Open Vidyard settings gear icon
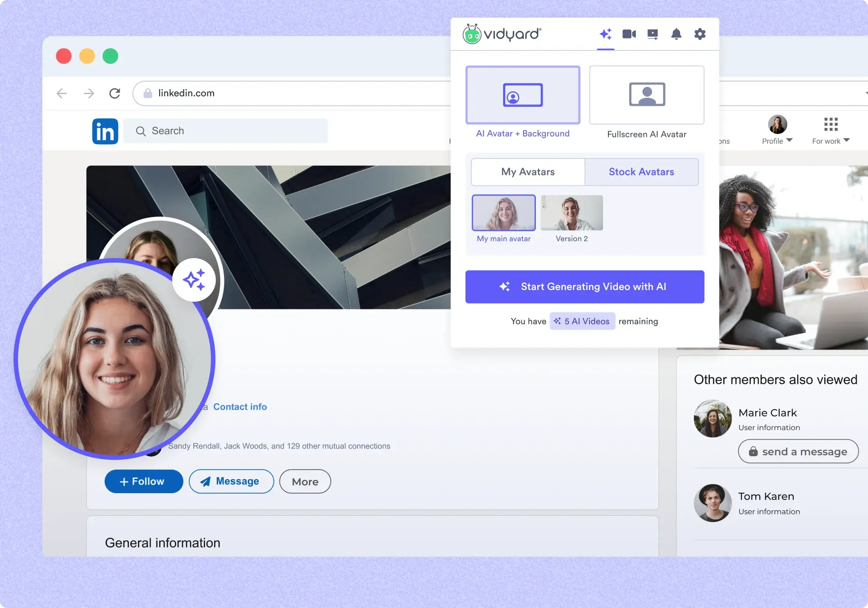Image resolution: width=868 pixels, height=608 pixels. [700, 34]
